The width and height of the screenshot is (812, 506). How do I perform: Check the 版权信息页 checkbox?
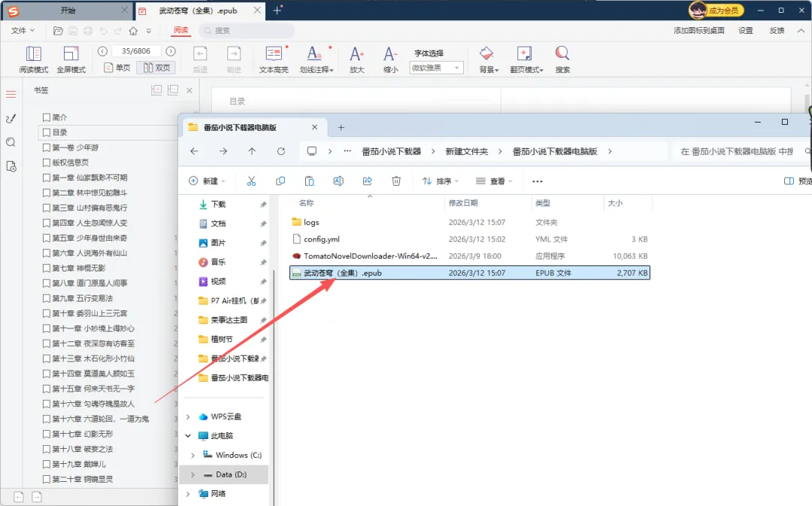pos(47,162)
